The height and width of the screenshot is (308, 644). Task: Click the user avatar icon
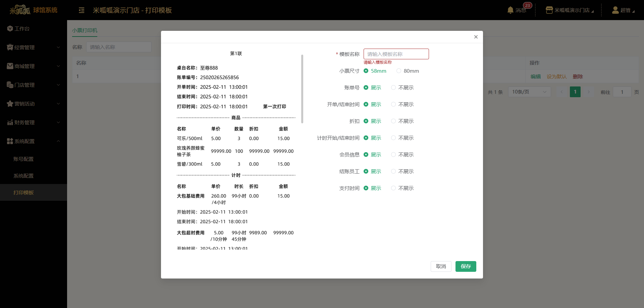[x=615, y=10]
